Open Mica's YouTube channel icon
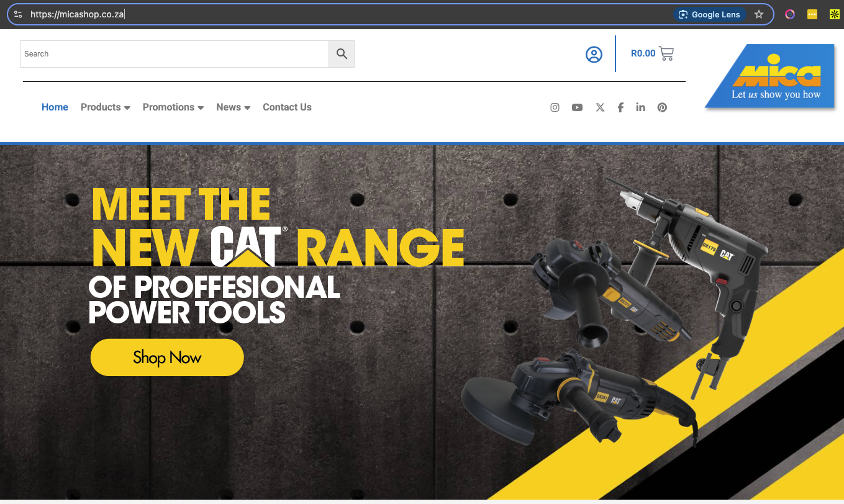Viewport: 844px width, 504px height. [x=577, y=107]
